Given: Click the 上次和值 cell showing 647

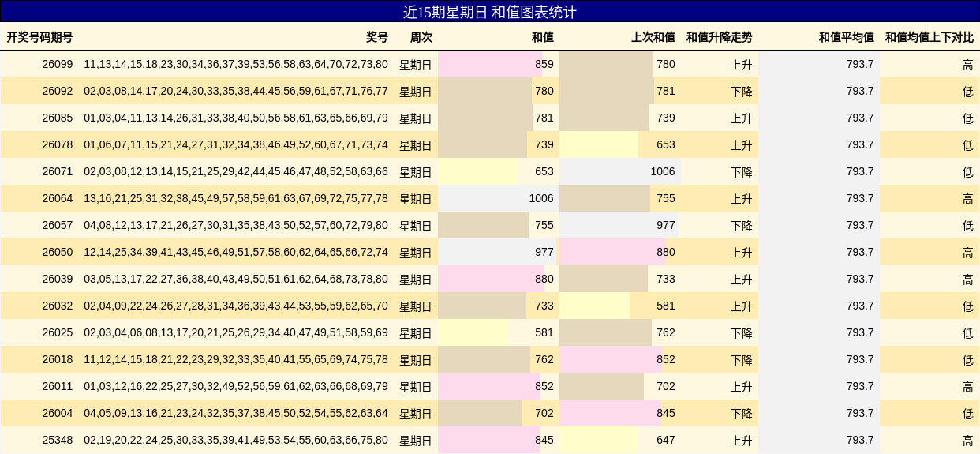Looking at the screenshot, I should point(620,440).
